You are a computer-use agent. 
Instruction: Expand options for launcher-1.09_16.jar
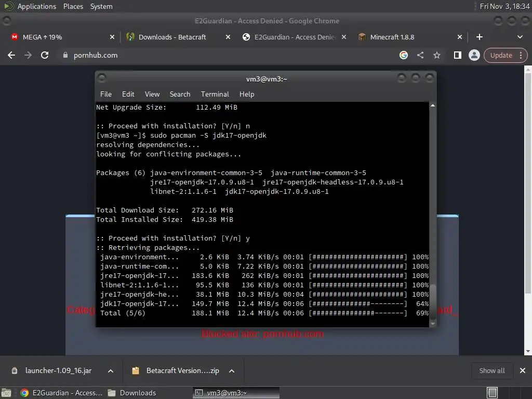coord(111,371)
